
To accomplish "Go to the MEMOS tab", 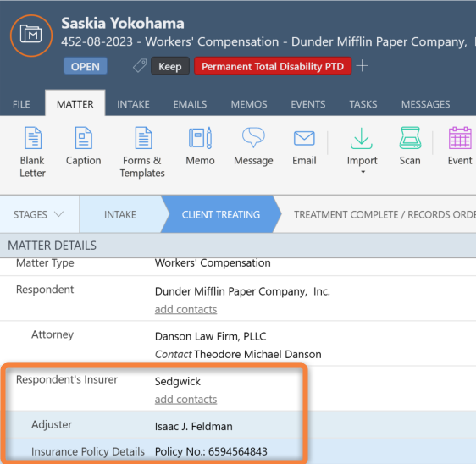I will tap(249, 104).
